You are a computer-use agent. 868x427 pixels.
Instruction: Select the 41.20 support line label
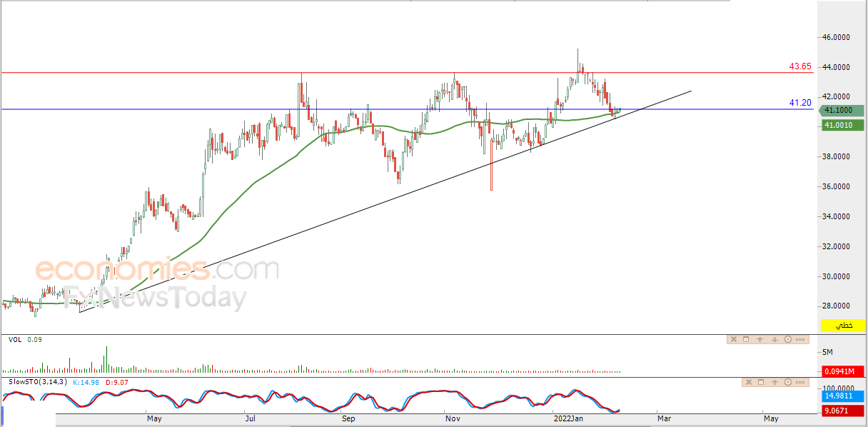(800, 103)
